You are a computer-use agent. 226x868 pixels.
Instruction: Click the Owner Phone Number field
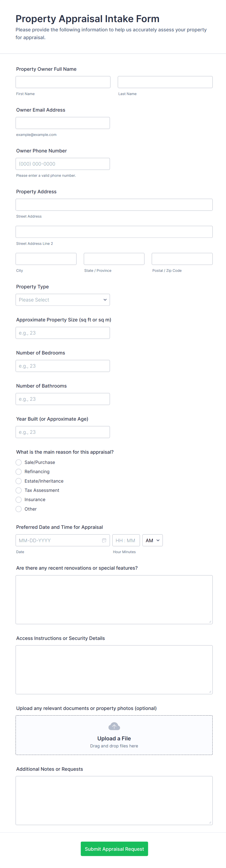63,164
